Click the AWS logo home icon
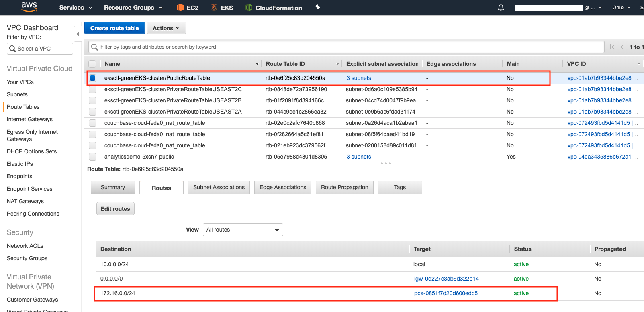Viewport: 644px width, 312px height. (x=29, y=7)
